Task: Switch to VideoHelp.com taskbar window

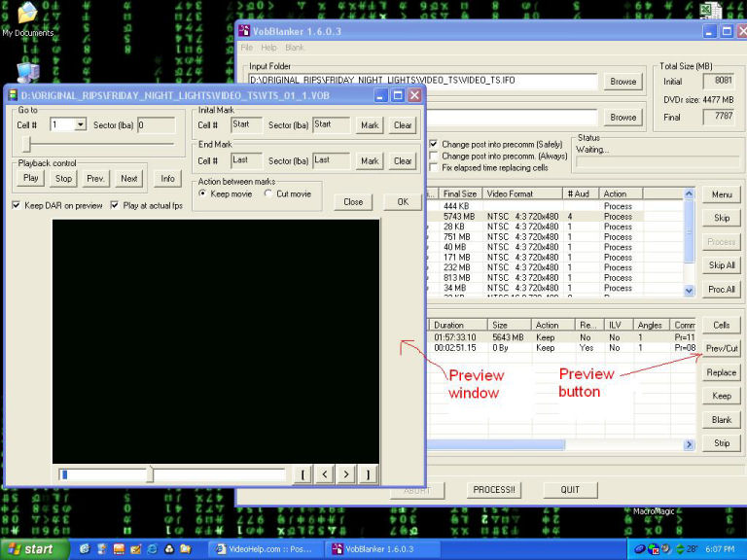Action: click(x=266, y=549)
